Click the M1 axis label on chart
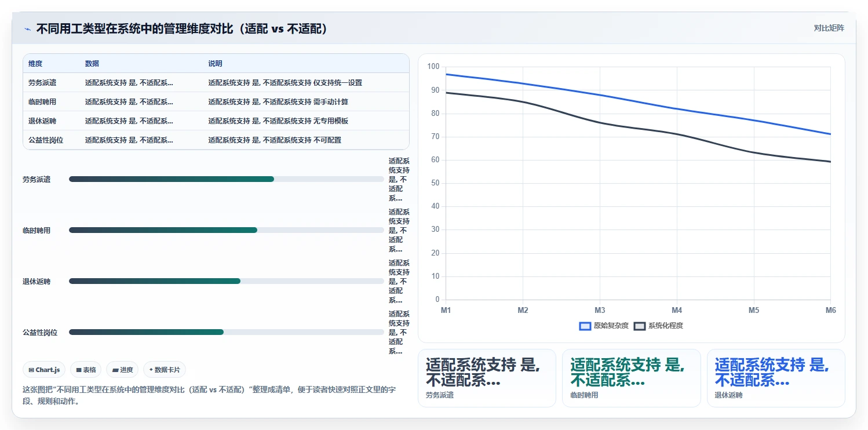 click(446, 311)
